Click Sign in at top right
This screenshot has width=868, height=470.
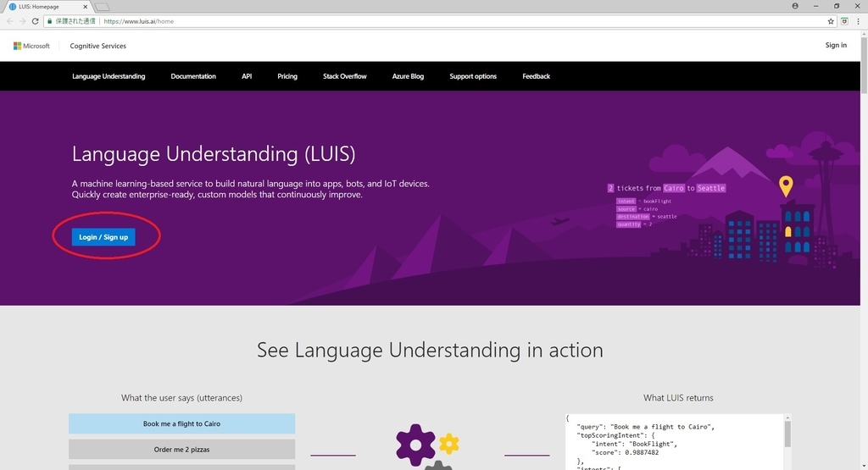(836, 46)
